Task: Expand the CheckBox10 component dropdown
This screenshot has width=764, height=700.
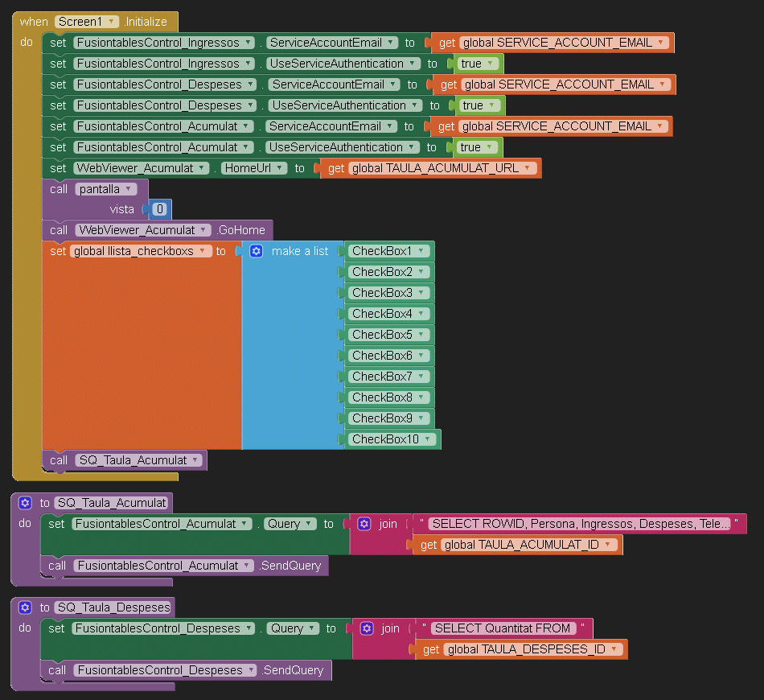Action: (429, 439)
